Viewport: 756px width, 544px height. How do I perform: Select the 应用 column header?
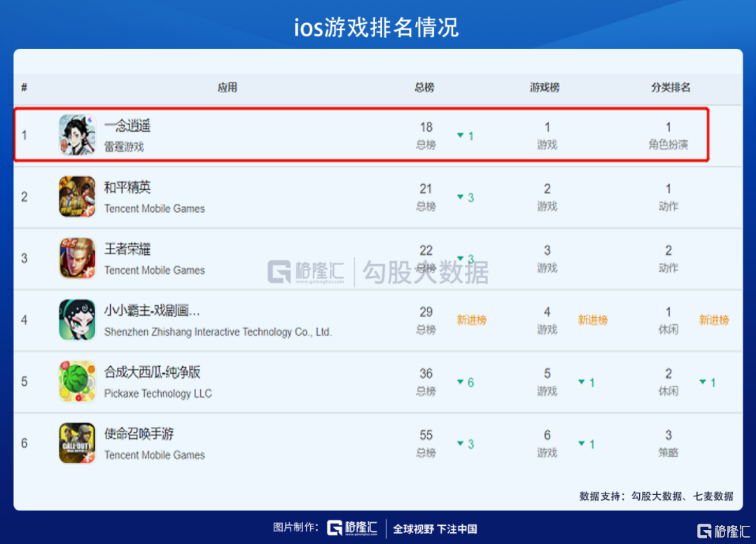(x=227, y=88)
